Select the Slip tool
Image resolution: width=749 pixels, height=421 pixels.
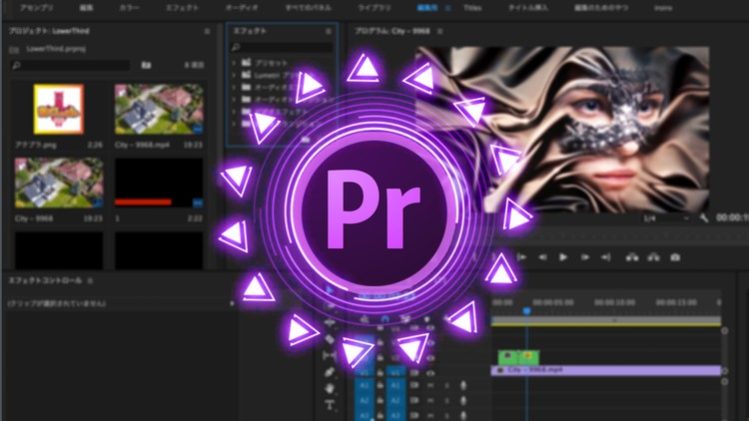coord(330,356)
